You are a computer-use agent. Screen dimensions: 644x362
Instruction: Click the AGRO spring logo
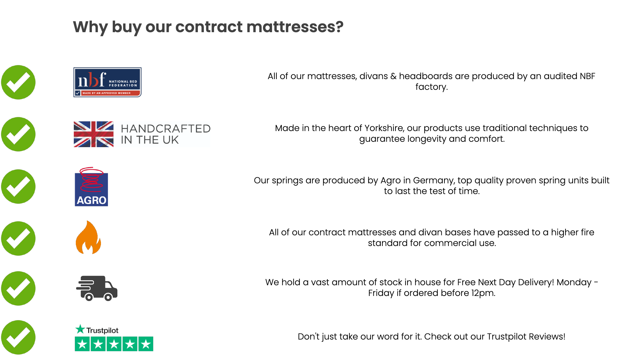point(91,187)
